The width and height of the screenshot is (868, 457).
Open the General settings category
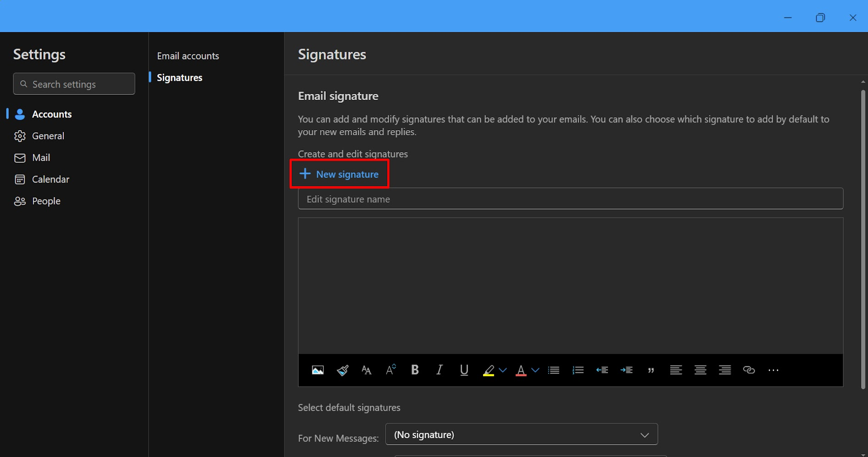tap(39, 136)
